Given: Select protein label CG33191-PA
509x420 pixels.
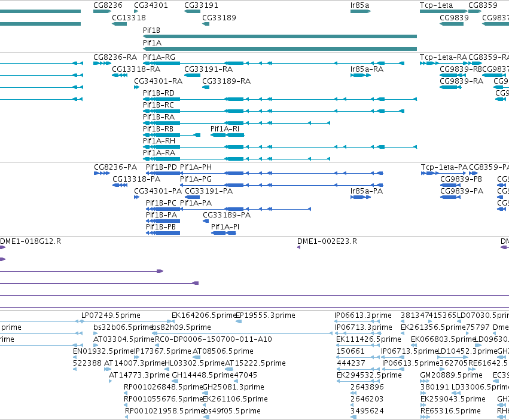Looking at the screenshot, I should click(209, 191).
